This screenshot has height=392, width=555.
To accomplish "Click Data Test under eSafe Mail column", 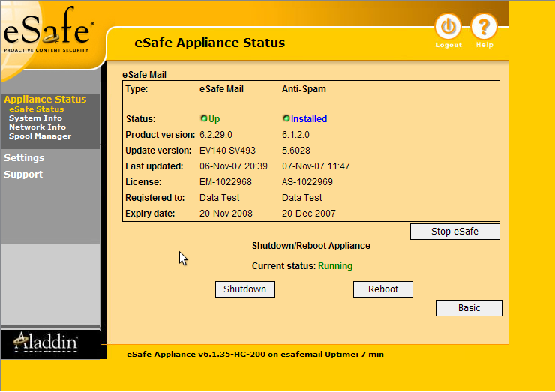I will (x=220, y=197).
